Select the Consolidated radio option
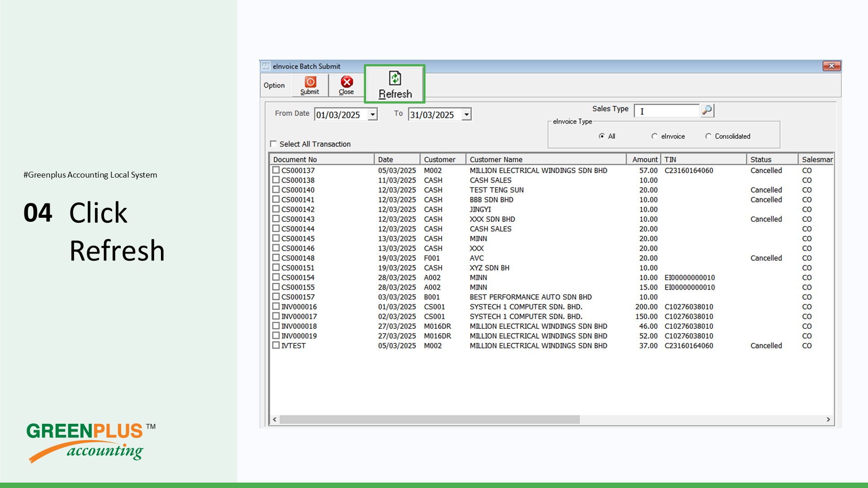This screenshot has width=868, height=488. 708,136
